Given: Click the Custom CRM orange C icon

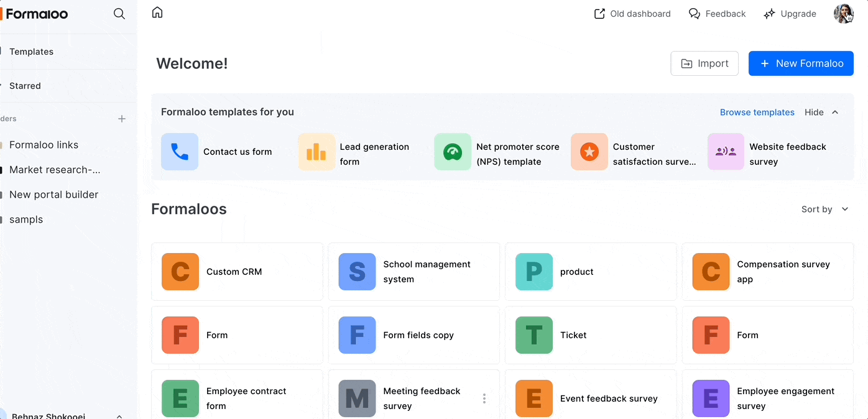Looking at the screenshot, I should click(x=180, y=272).
